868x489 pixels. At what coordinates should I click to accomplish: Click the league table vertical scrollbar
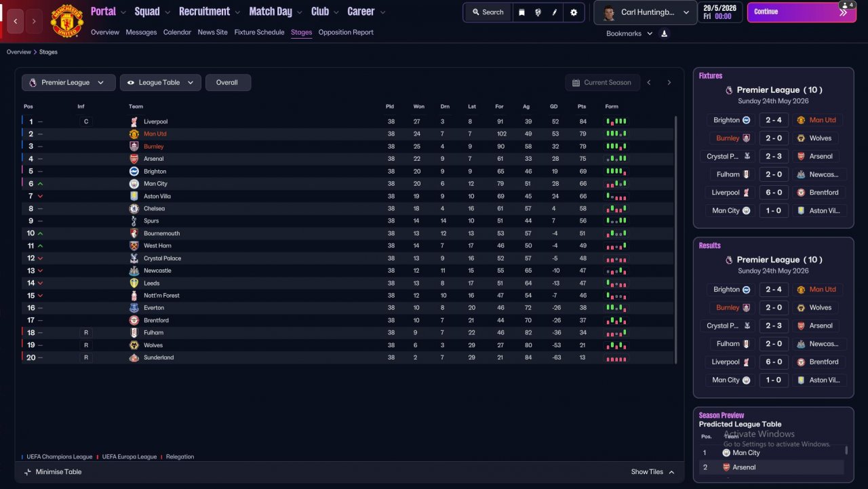tap(676, 239)
